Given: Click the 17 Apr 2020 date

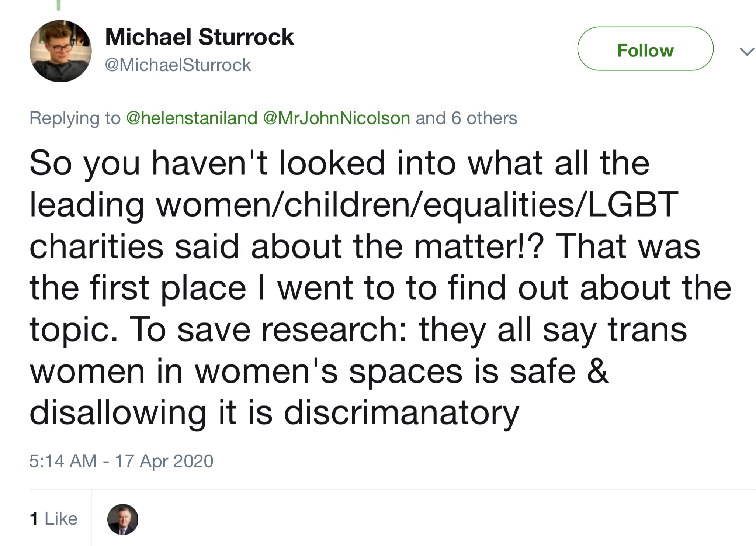Looking at the screenshot, I should 164,461.
